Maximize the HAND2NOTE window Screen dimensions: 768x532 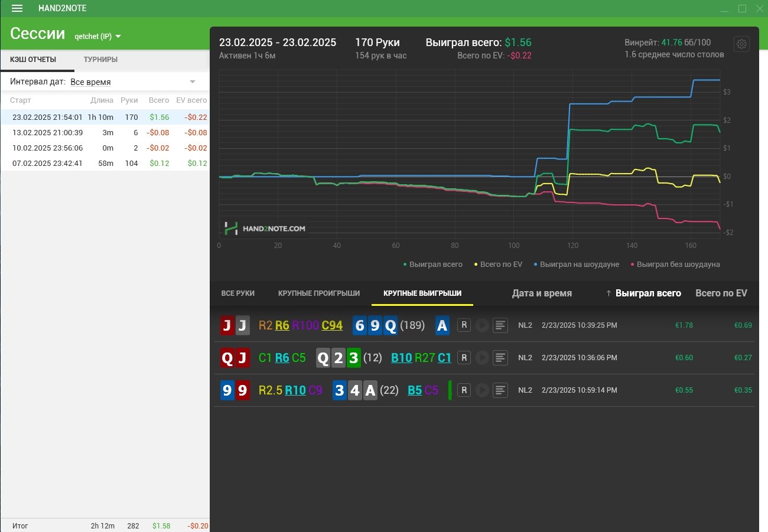743,8
